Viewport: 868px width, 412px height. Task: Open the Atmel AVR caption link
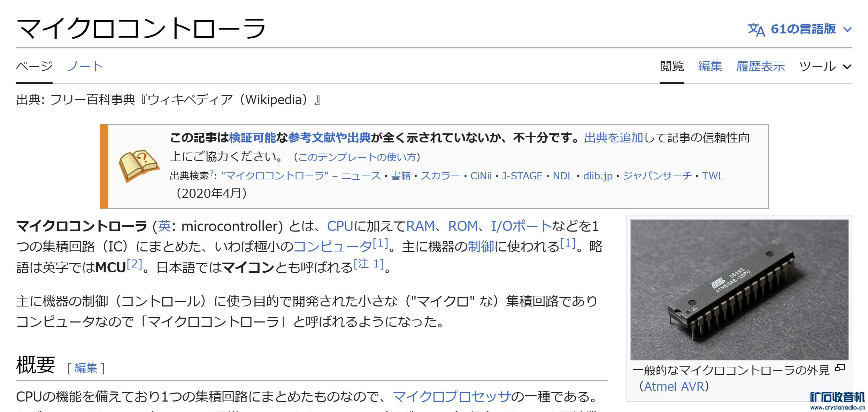click(674, 387)
